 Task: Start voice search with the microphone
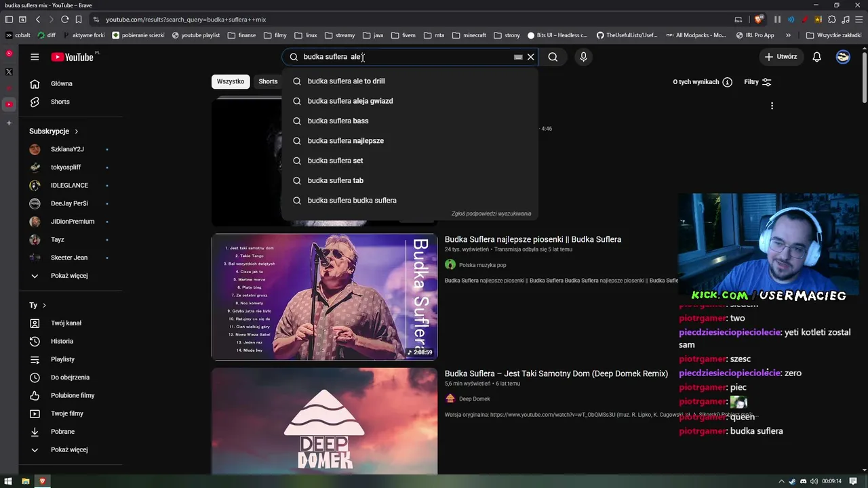coord(583,57)
